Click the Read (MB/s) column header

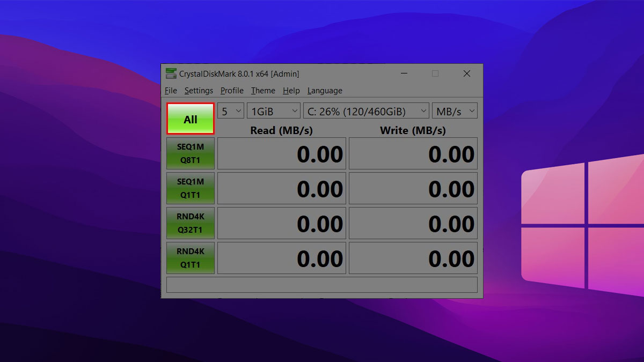click(281, 130)
